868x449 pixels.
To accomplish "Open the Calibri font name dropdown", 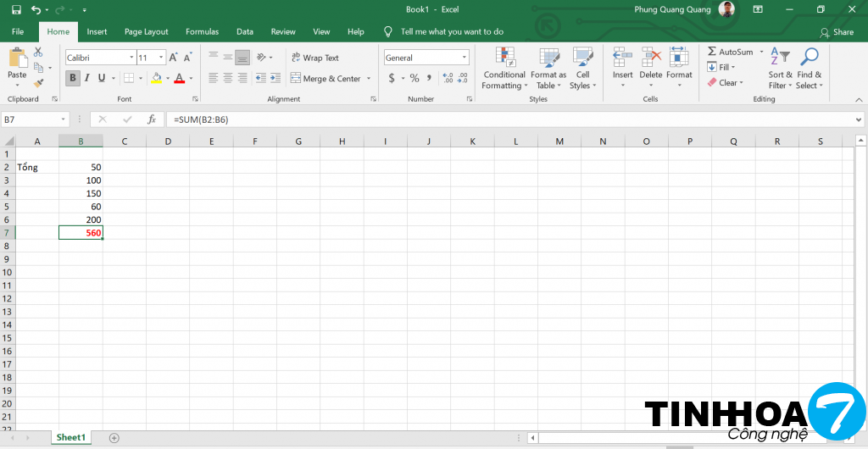I will pyautogui.click(x=131, y=58).
